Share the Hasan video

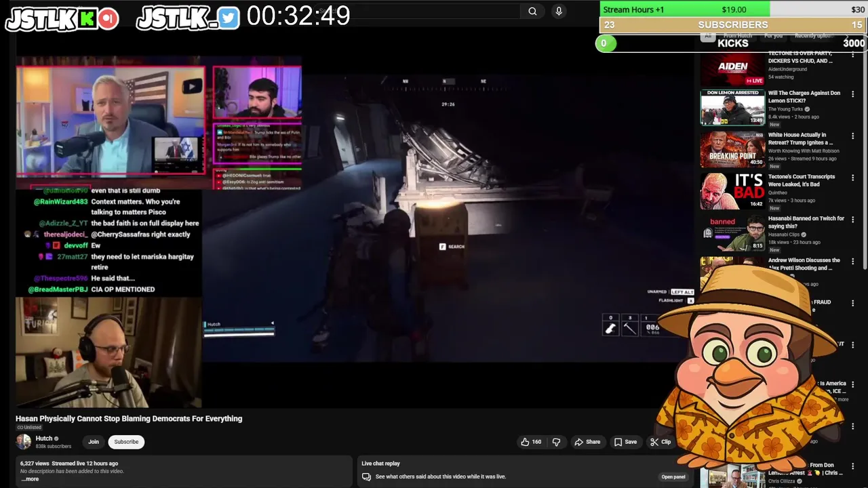tap(587, 442)
